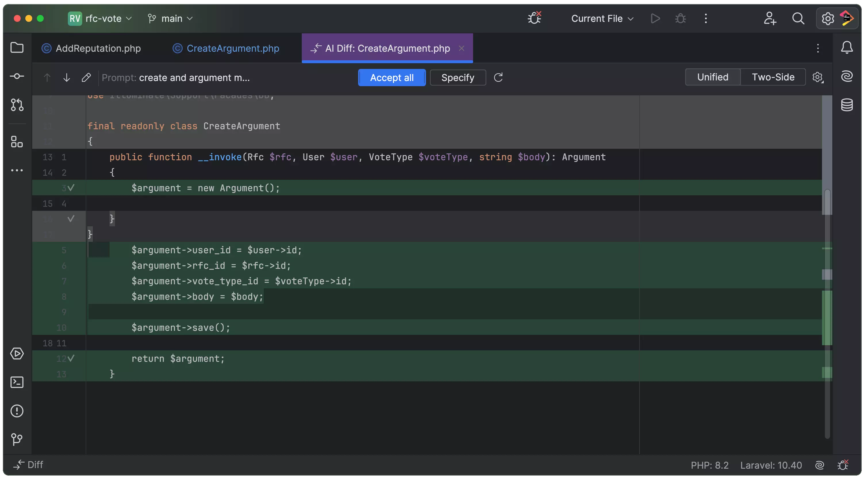Switch diff view to Two-Side
The image size is (868, 479).
(773, 78)
